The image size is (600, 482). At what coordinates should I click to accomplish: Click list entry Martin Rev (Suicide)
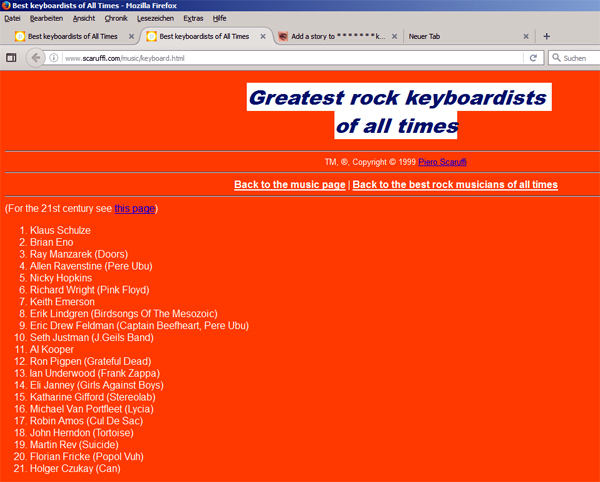coord(74,445)
